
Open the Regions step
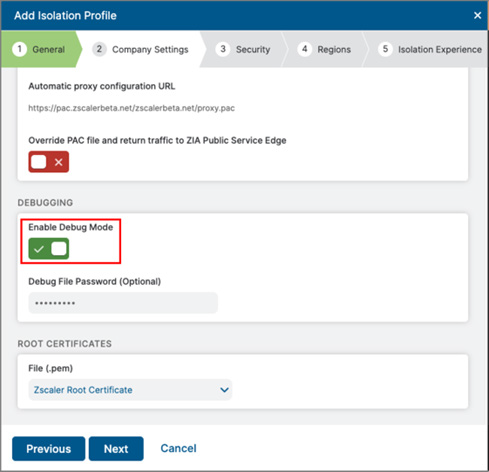coord(334,49)
